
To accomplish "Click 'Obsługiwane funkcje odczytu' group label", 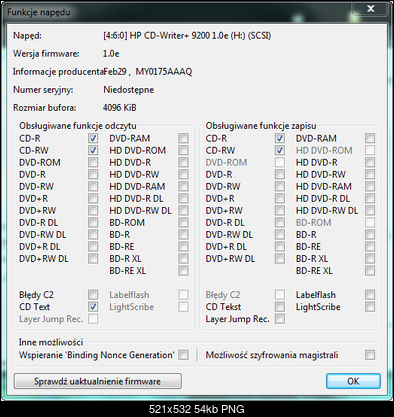I will 78,126.
